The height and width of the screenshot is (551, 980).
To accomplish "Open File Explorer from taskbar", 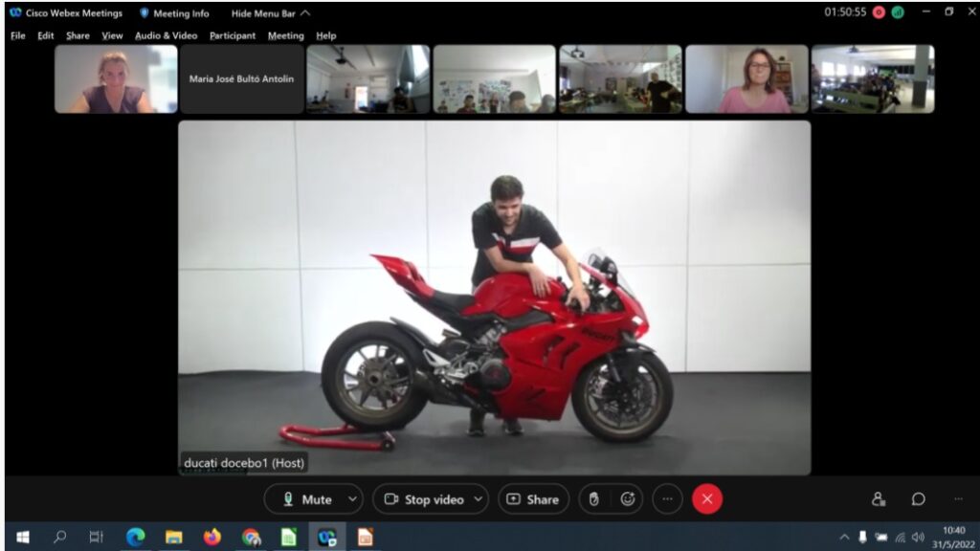I will coord(174,537).
